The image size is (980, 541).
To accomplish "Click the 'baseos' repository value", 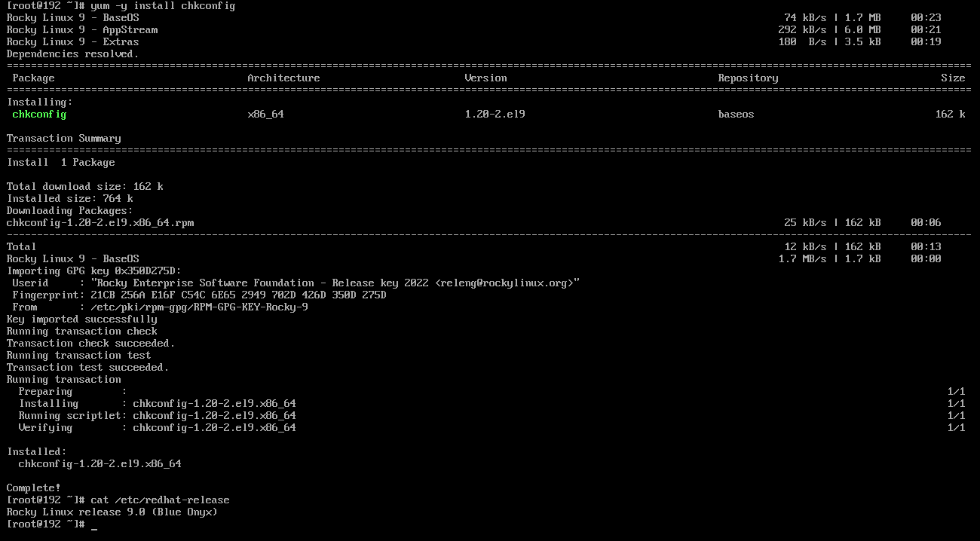I will pos(736,115).
